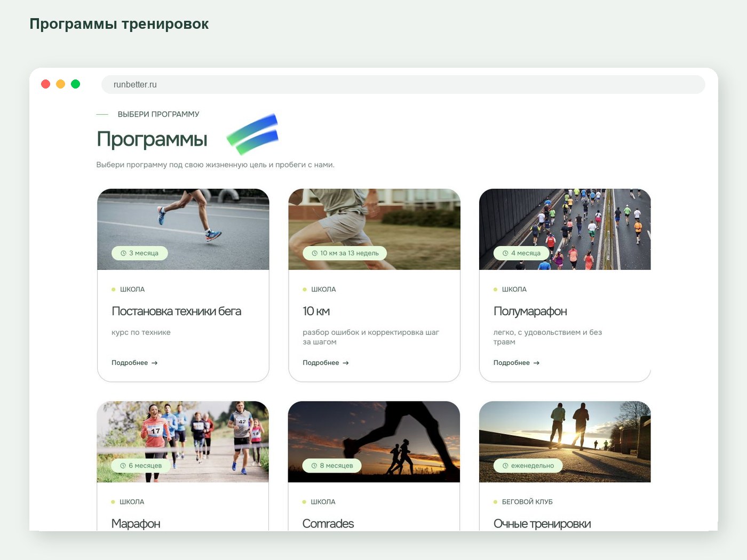747x560 pixels.
Task: Click arrow icon under 'Постановка техники бега'
Action: point(155,363)
